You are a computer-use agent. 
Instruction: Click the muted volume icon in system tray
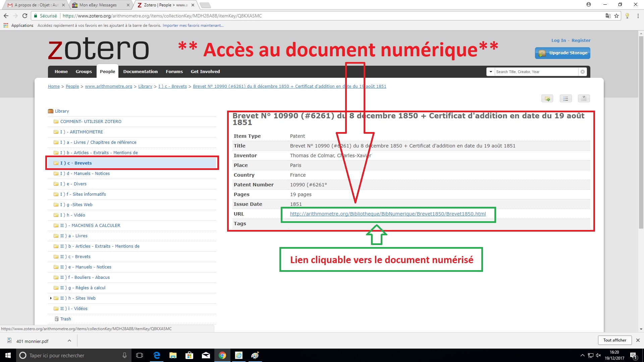[x=598, y=355]
